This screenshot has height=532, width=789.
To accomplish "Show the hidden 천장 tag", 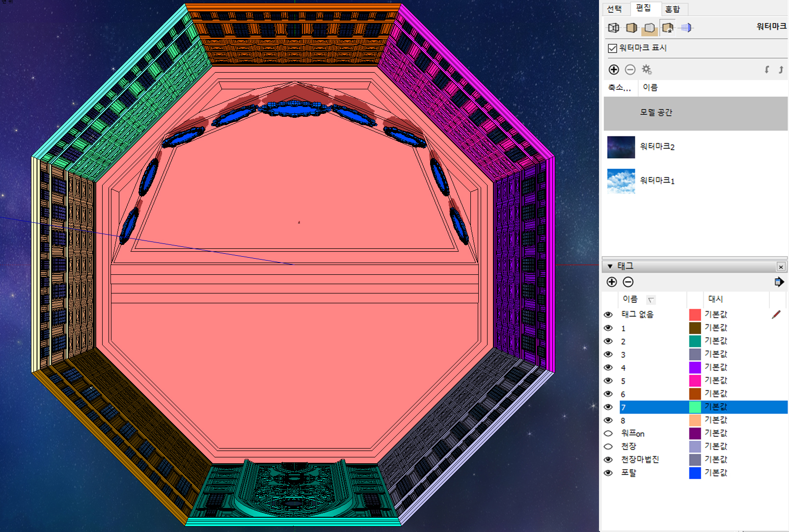I will point(608,447).
